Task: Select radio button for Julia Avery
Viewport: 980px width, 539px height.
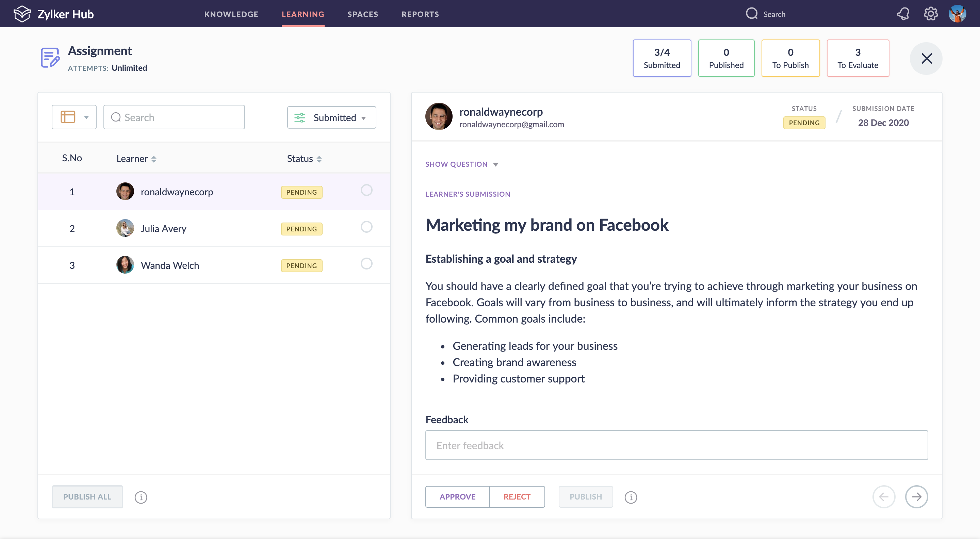Action: click(366, 227)
